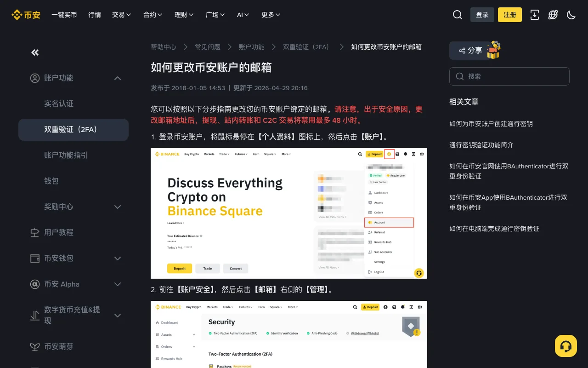
Task: Click the 登录 button
Action: [x=482, y=15]
